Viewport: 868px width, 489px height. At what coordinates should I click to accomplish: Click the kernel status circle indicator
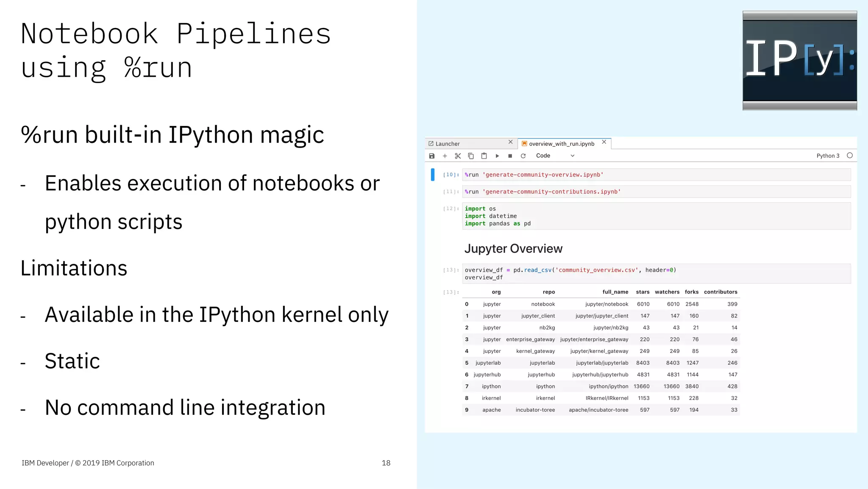[x=850, y=156]
